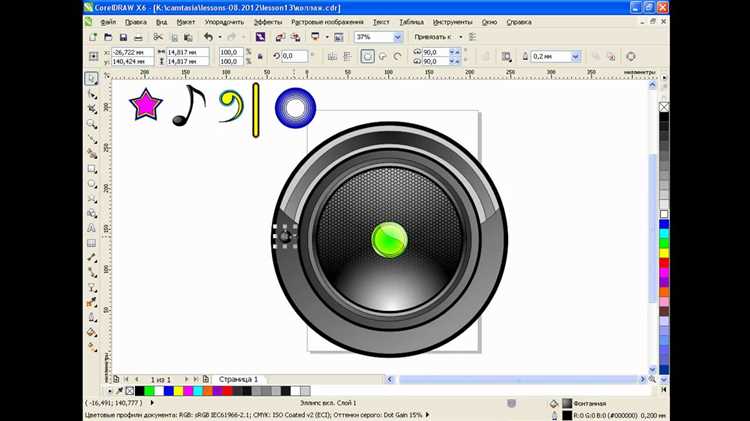The width and height of the screenshot is (750, 421).
Task: Open the outline width 0,2 mm dropdown
Action: (x=575, y=56)
